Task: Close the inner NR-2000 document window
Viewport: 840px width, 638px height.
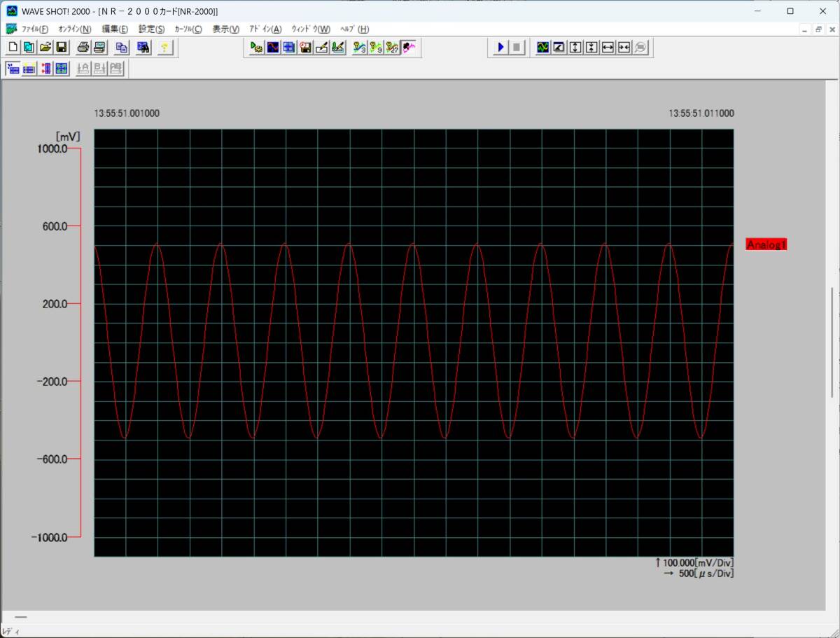Action: [831, 29]
